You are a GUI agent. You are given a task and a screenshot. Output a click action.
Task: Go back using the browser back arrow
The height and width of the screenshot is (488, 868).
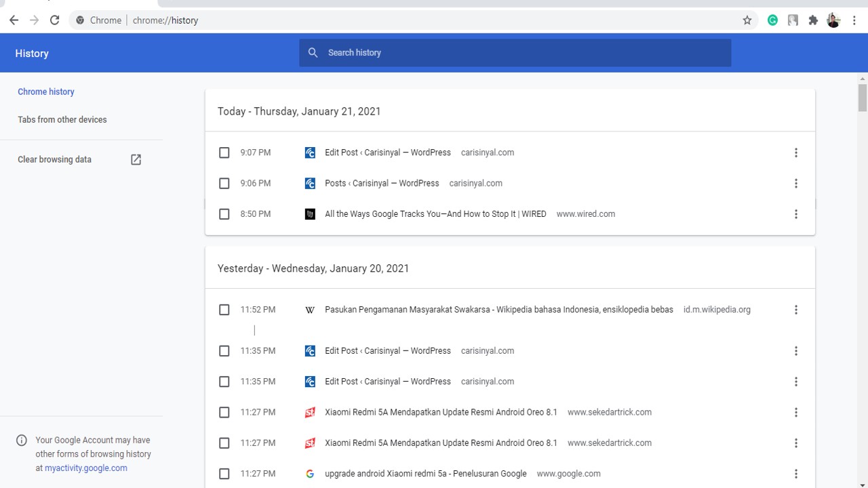point(14,20)
